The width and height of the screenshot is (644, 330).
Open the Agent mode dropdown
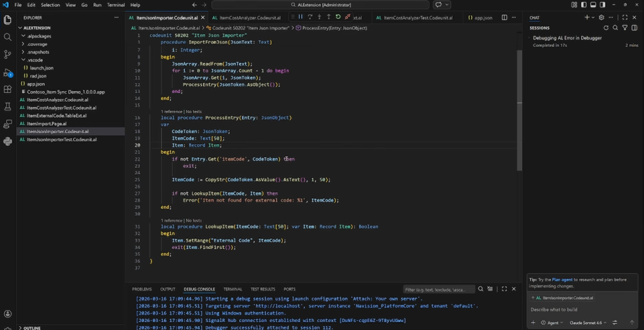coord(552,322)
